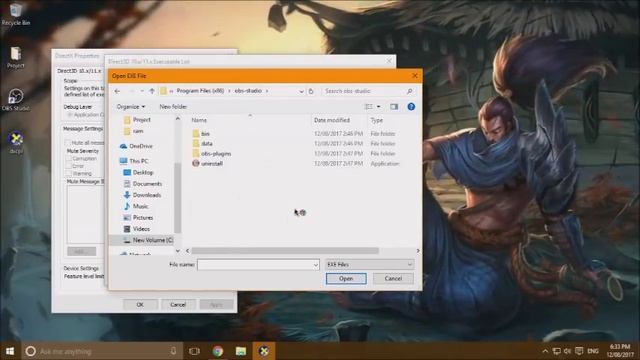Sort files by Name column
This screenshot has height=360, width=640.
click(199, 120)
